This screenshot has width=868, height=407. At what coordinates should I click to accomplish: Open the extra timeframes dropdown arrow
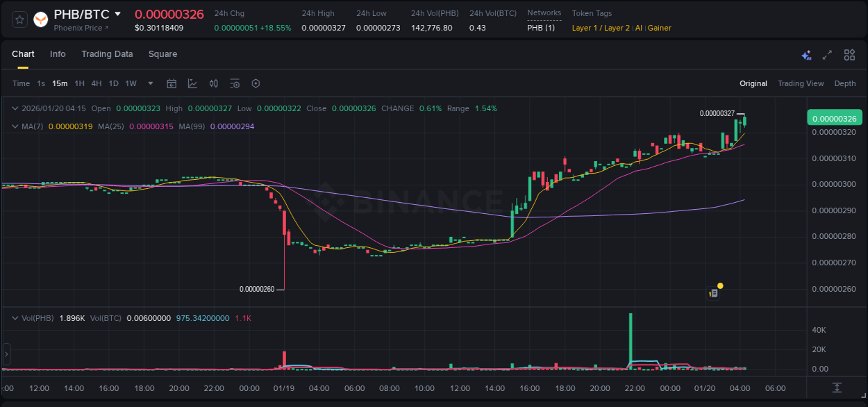click(149, 83)
